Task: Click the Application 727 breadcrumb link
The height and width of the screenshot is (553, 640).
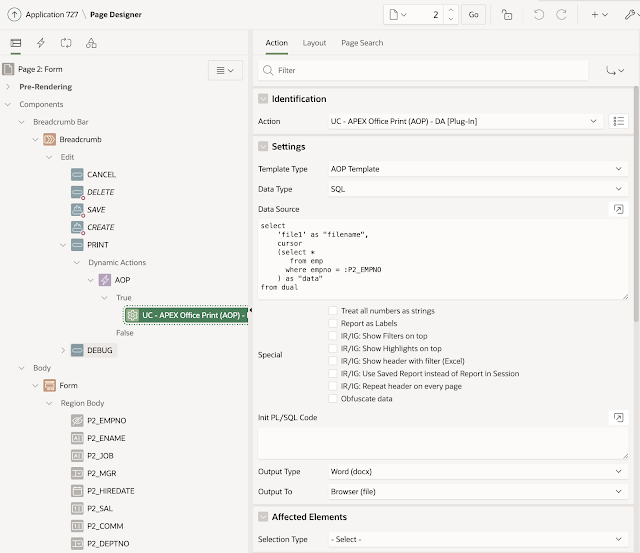Action: pos(51,15)
